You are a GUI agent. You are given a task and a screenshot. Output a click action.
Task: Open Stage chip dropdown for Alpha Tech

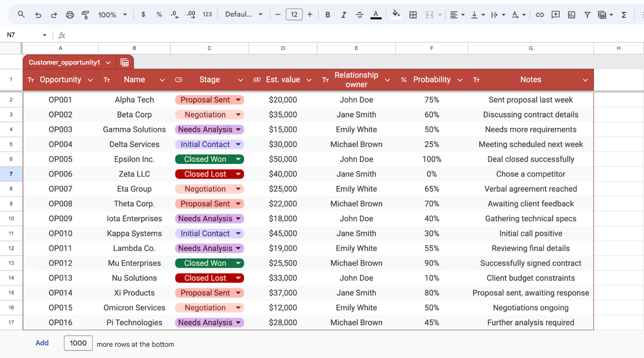click(239, 100)
